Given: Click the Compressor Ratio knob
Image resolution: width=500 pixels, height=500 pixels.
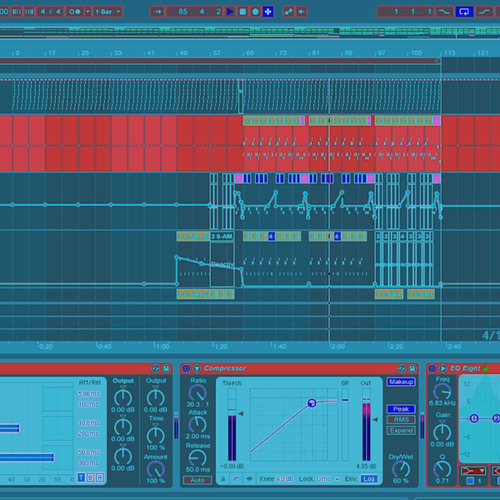Looking at the screenshot, I should pyautogui.click(x=197, y=393).
